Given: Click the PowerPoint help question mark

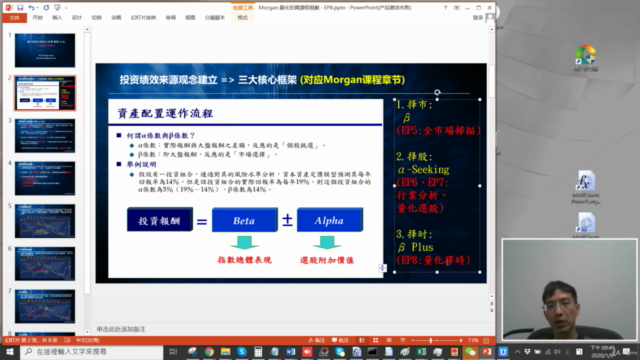Looking at the screenshot, I should (x=445, y=8).
